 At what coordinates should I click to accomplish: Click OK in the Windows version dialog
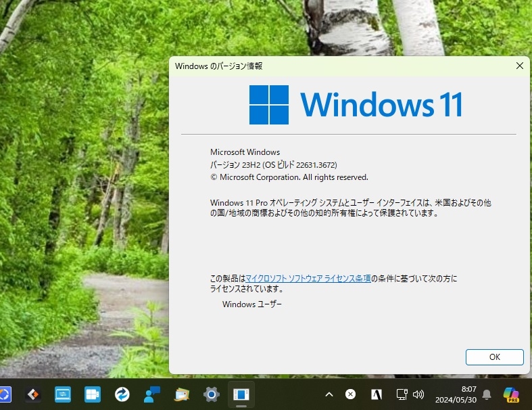click(x=494, y=357)
